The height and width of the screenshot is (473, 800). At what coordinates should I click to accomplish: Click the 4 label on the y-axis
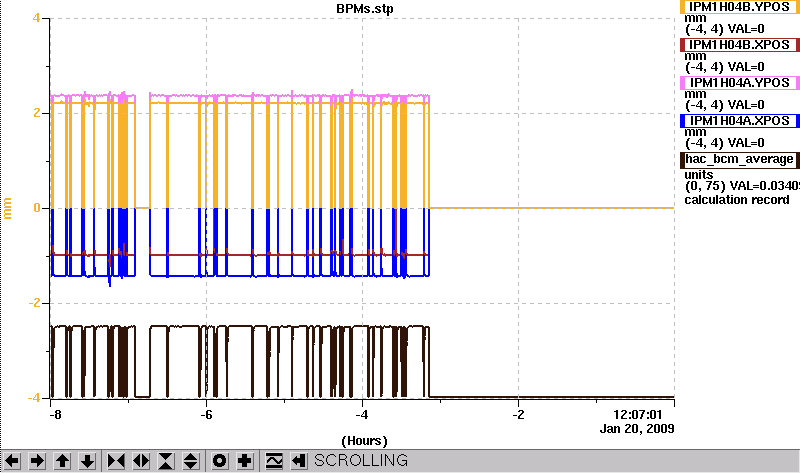(36, 18)
